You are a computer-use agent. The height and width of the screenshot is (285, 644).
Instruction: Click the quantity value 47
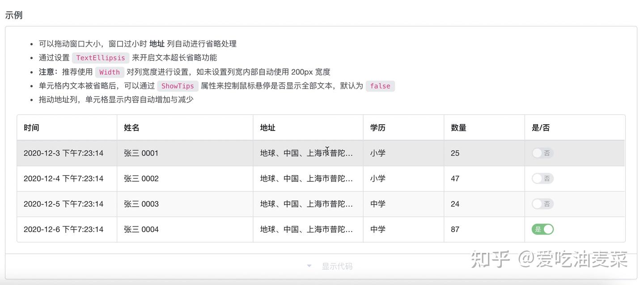point(455,179)
